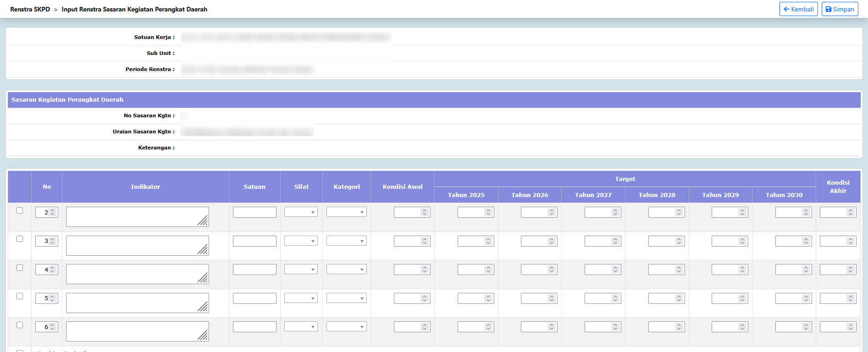The width and height of the screenshot is (868, 352).
Task: Click the Kondisi Akhir field in row 6
Action: 838,327
